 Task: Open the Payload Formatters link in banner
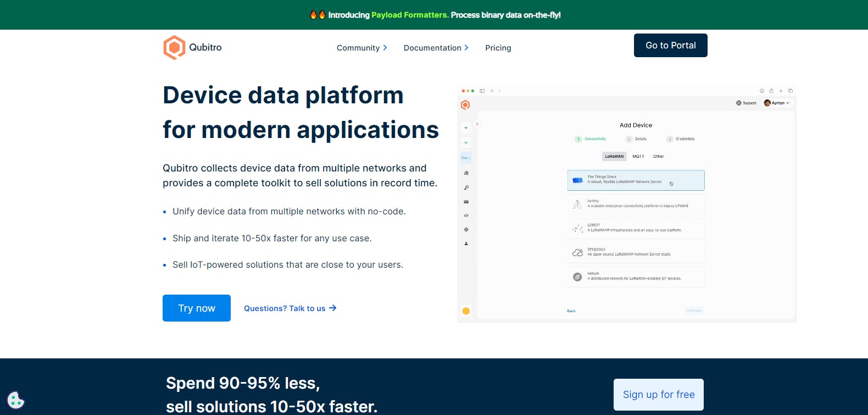(410, 15)
